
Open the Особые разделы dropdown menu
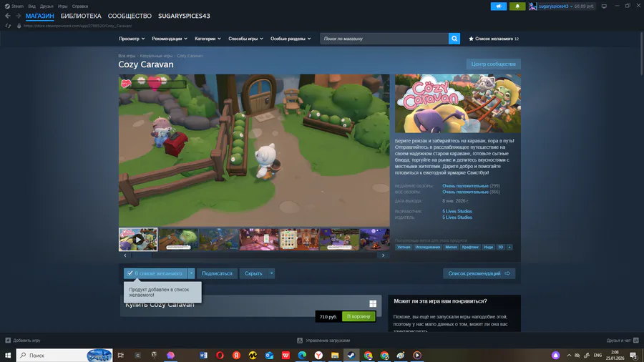click(291, 39)
